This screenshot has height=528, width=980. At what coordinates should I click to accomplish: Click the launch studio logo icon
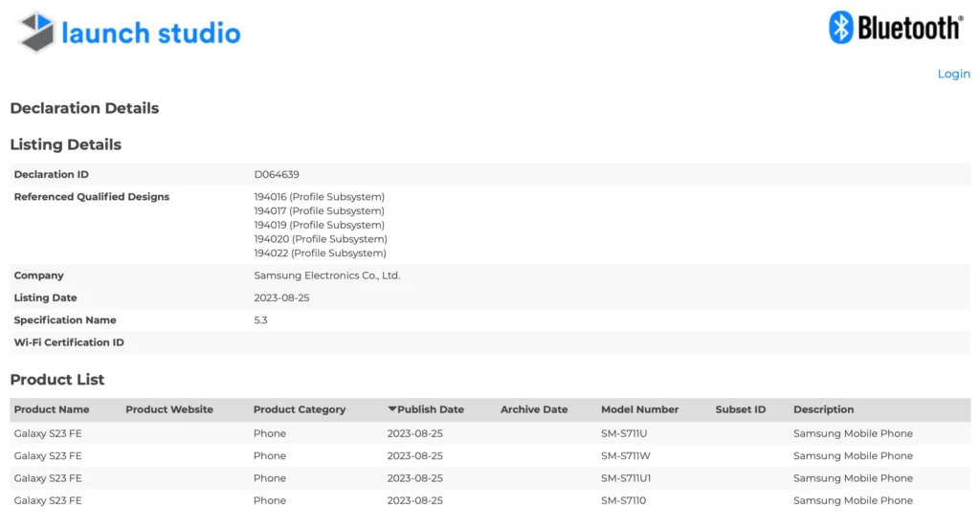click(36, 32)
